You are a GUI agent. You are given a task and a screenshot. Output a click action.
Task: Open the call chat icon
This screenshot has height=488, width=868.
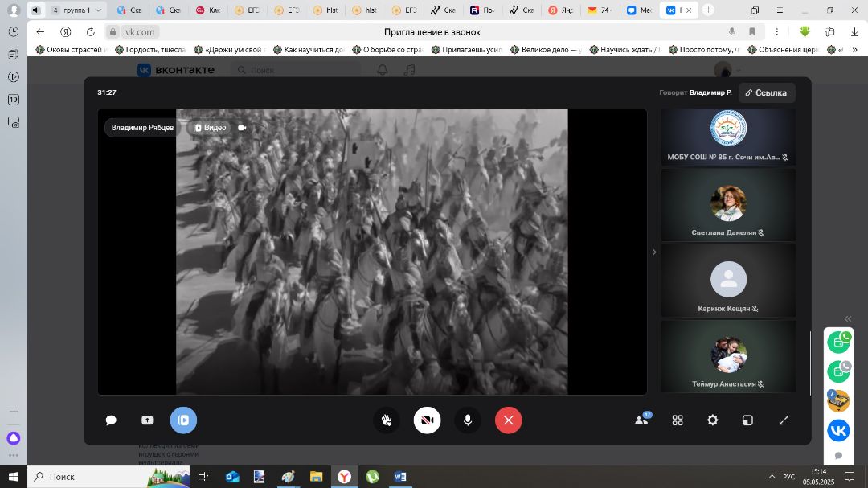click(111, 420)
